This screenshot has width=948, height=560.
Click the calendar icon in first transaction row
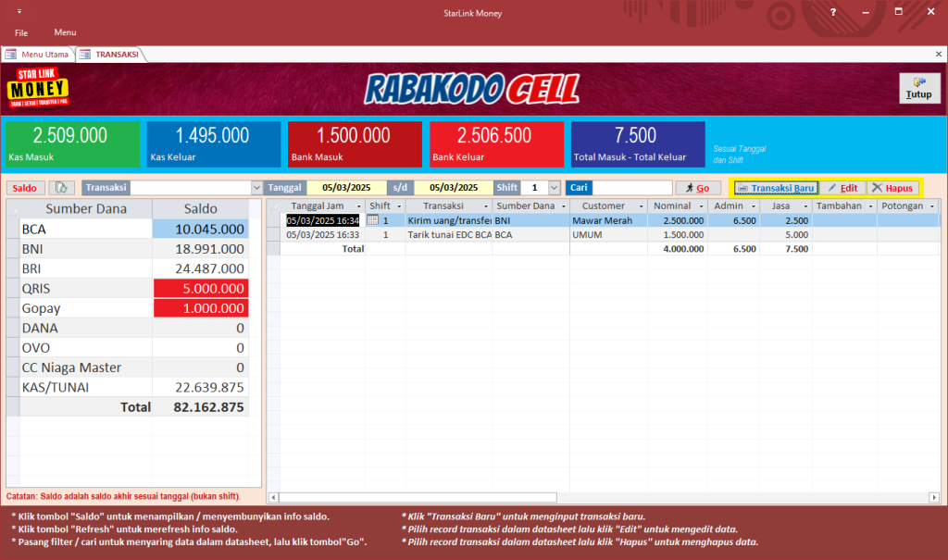pyautogui.click(x=372, y=220)
